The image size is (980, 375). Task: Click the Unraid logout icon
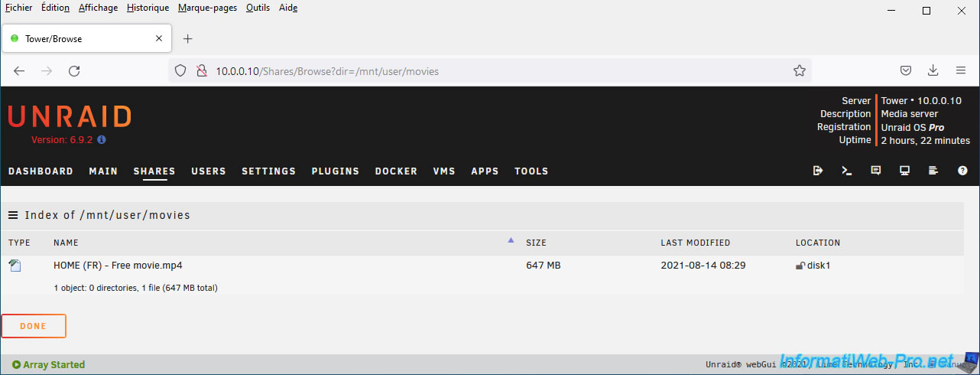pos(818,171)
